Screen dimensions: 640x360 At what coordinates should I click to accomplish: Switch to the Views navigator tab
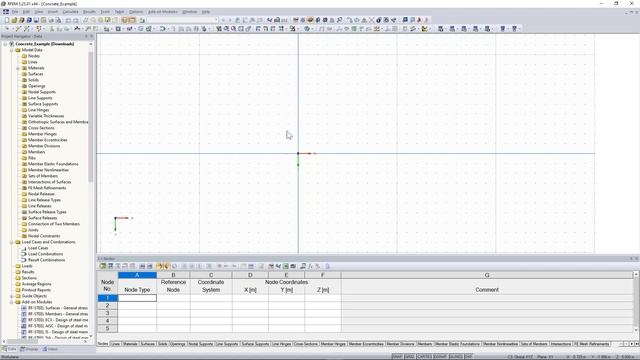click(50, 349)
